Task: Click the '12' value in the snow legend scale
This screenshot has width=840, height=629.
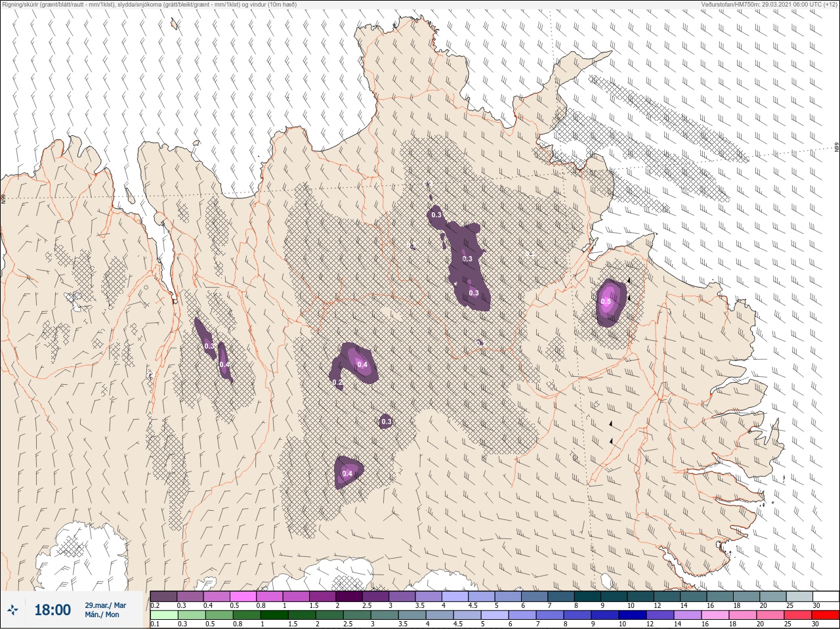Action: pyautogui.click(x=657, y=605)
